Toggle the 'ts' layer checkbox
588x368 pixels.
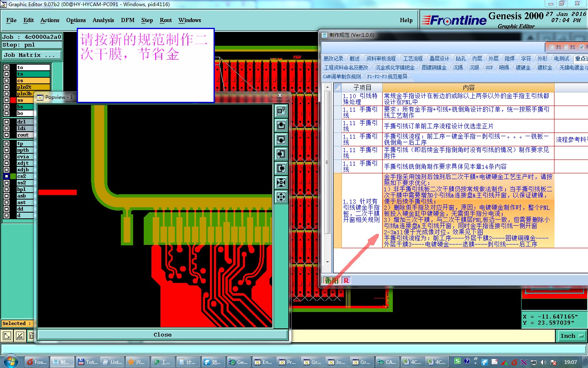tap(7, 74)
